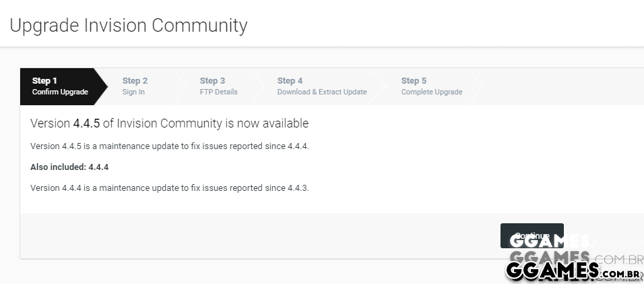Open the Step 3 FTP Details tab

(x=218, y=86)
